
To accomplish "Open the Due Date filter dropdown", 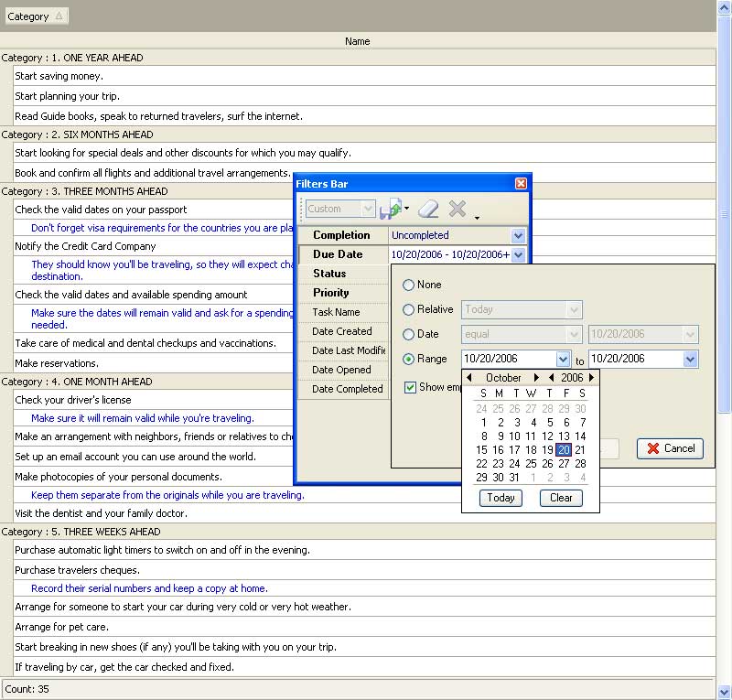I will [x=519, y=255].
